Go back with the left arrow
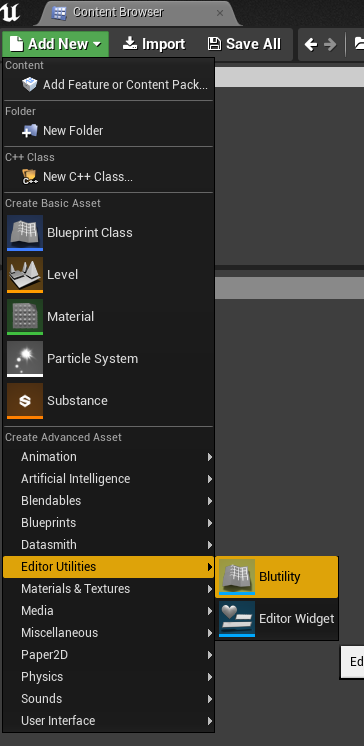Screen dimensions: 364x746 pos(311,45)
